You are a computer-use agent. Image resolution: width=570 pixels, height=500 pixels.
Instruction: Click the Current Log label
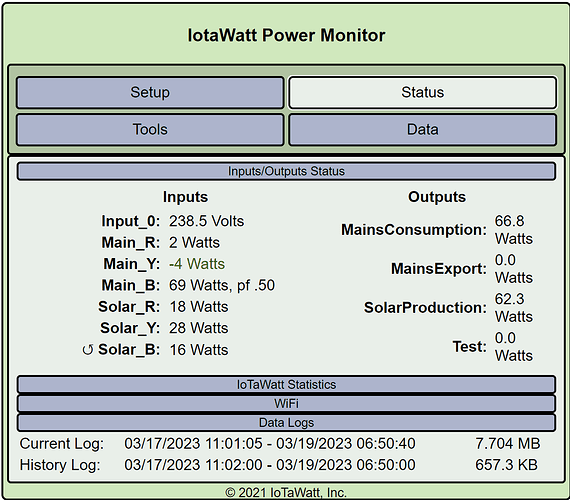point(61,444)
